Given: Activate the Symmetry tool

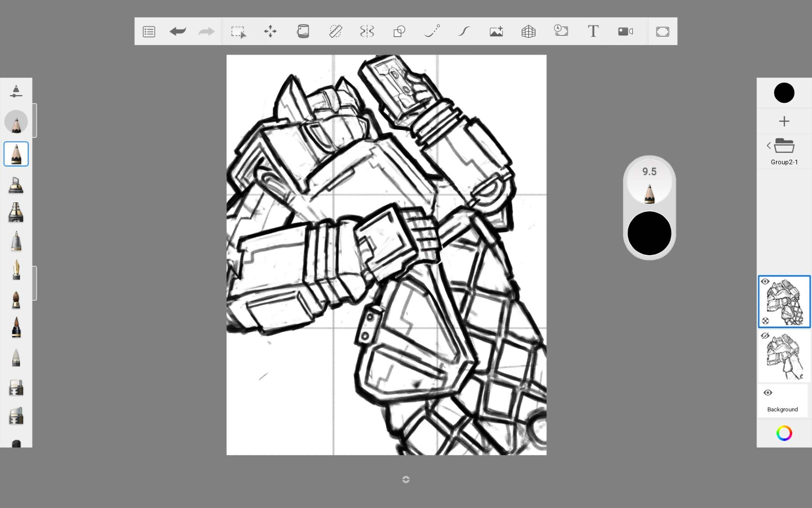Looking at the screenshot, I should (x=367, y=31).
